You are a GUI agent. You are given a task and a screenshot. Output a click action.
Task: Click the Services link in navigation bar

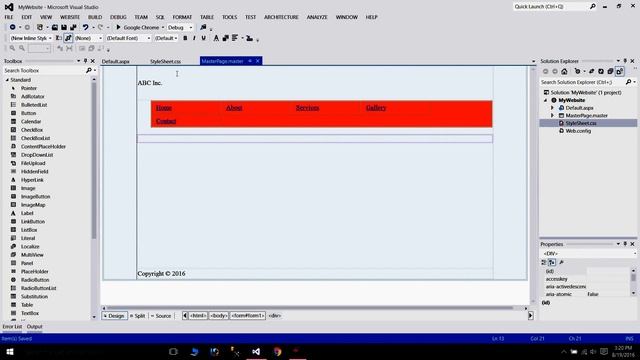pos(307,108)
